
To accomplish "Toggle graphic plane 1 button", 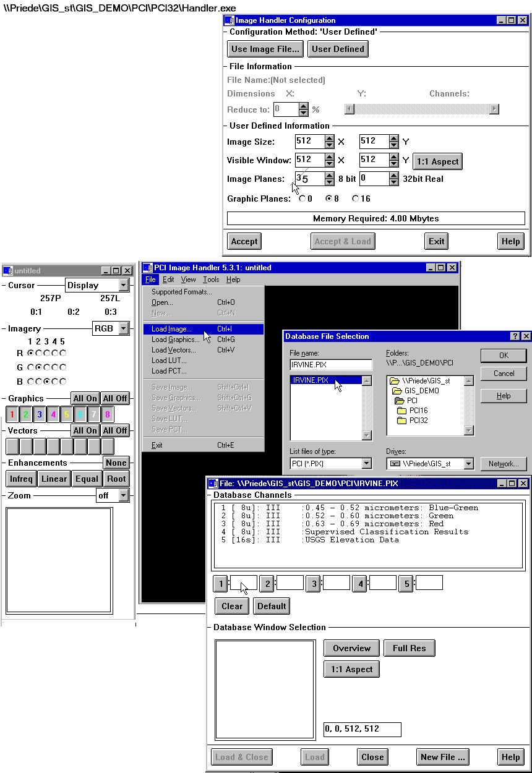I will tap(12, 415).
